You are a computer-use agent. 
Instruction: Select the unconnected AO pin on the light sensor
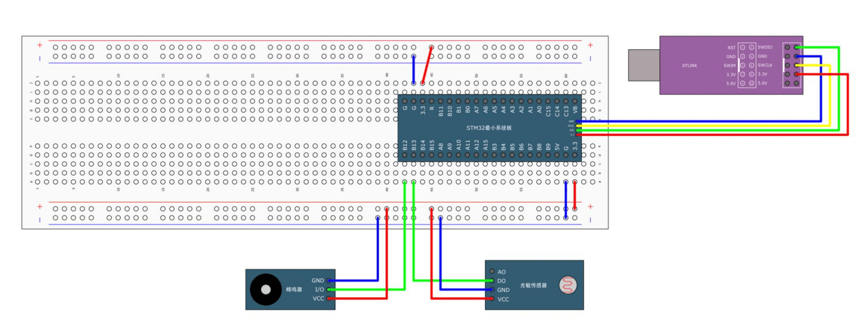point(492,272)
